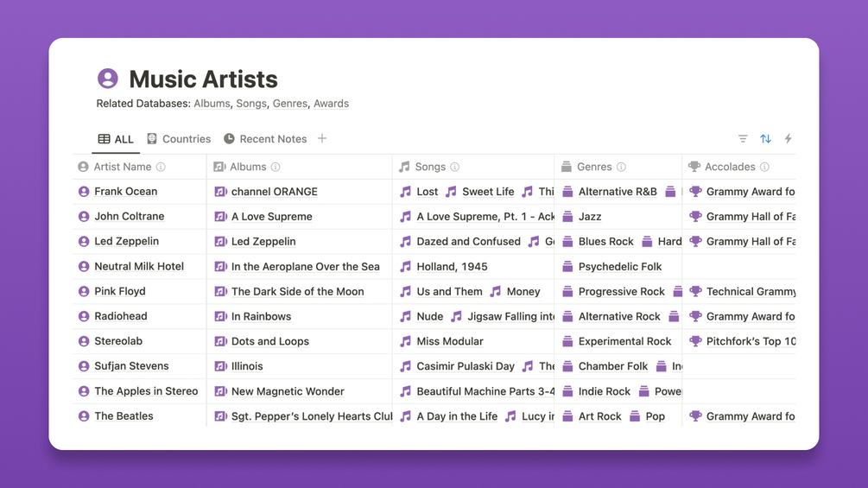The height and width of the screenshot is (488, 868).
Task: Click the Psychedelic Folk genre tag
Action: pyautogui.click(x=619, y=267)
